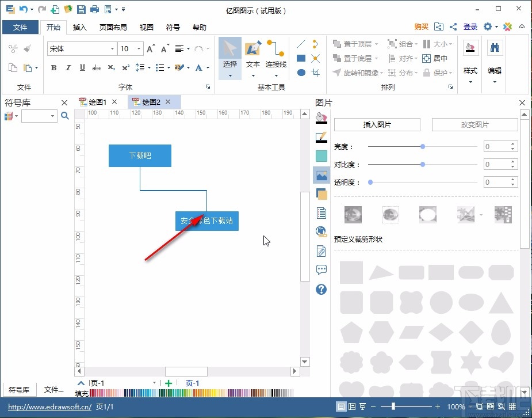Click the search magnifier in 符号库

(65, 116)
